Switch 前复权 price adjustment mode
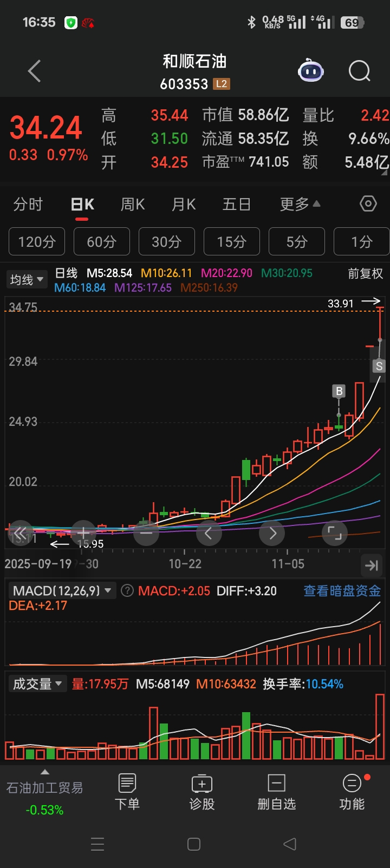Screen dimensions: 390x868 tap(365, 274)
